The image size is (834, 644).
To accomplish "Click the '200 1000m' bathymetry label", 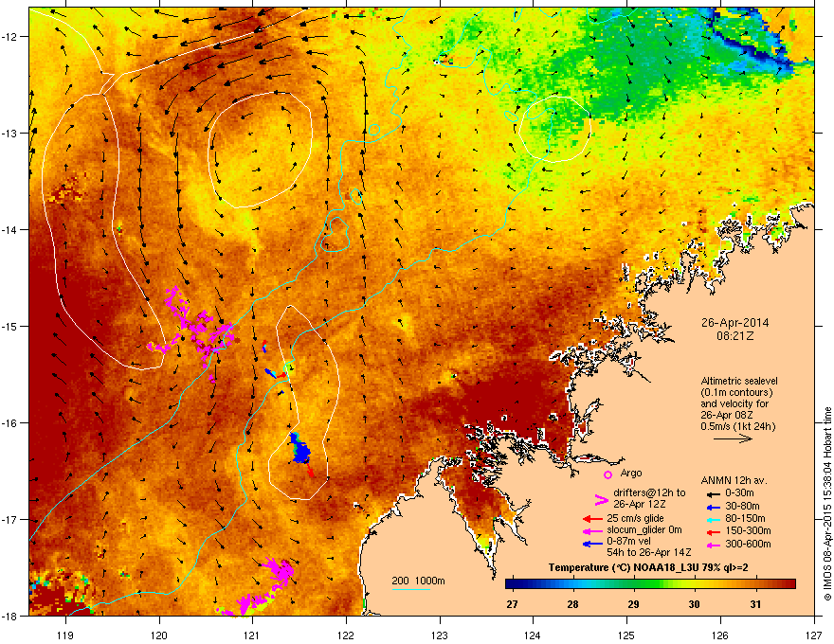I will [x=418, y=581].
